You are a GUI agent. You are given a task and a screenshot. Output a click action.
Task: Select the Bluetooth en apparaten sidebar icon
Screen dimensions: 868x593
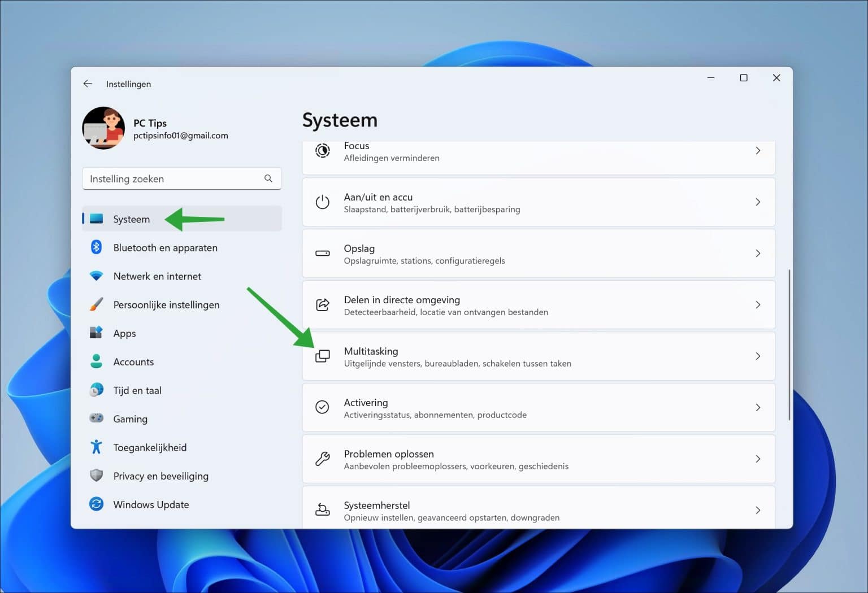96,247
